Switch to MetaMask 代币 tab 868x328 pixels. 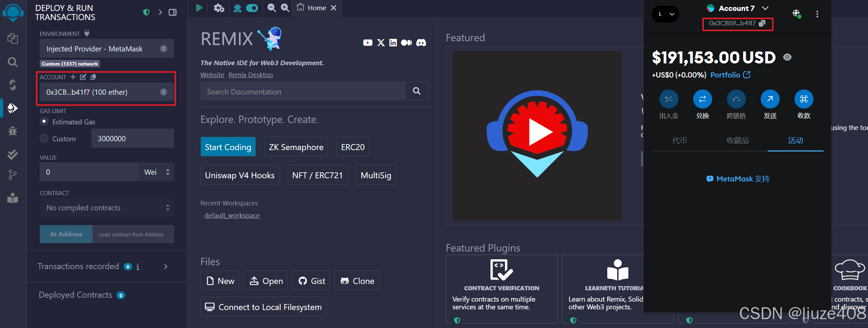(x=679, y=140)
